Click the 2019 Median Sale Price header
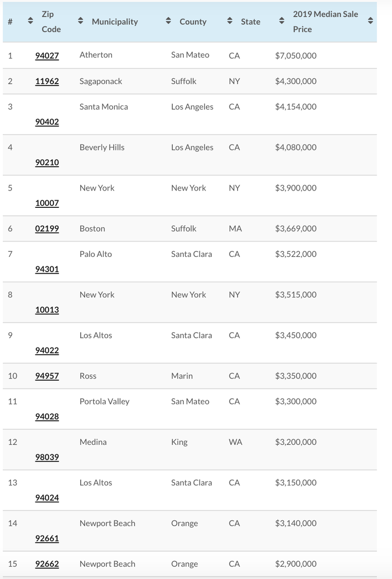 [x=326, y=21]
